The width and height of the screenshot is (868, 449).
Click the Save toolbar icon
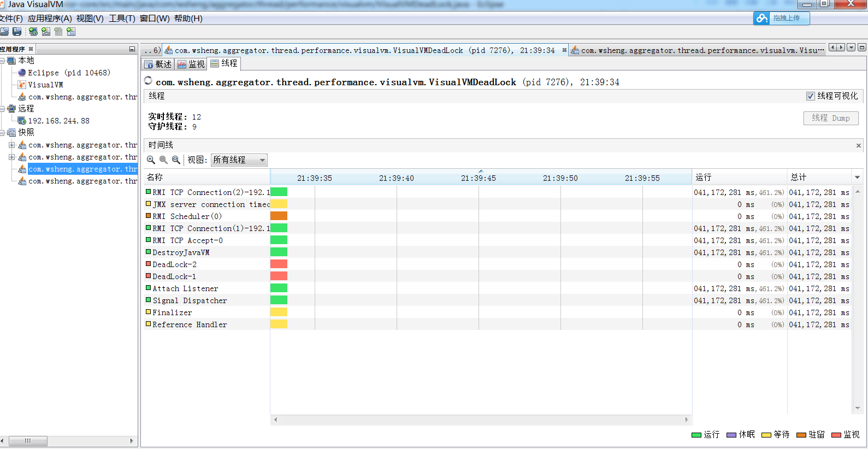click(17, 32)
